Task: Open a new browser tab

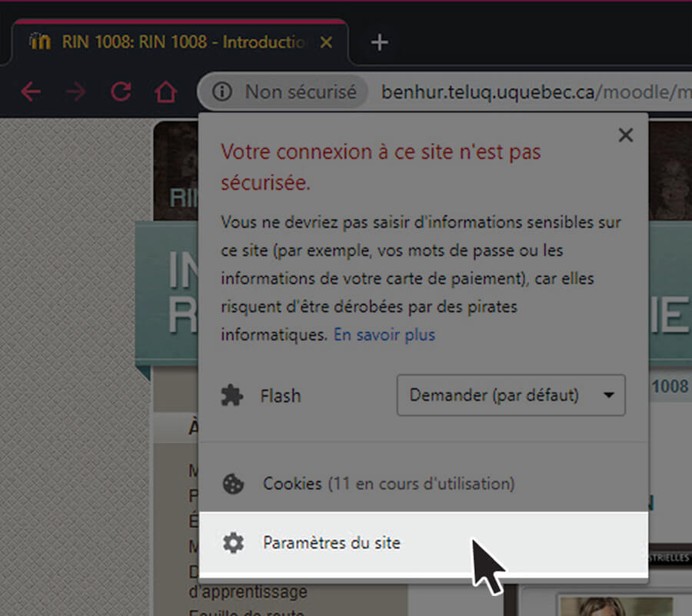Action: click(378, 42)
